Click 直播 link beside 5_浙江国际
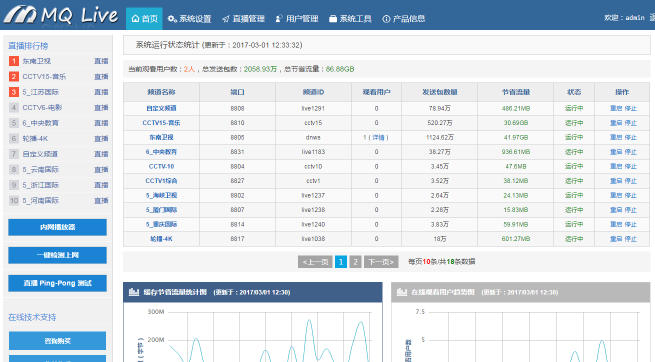Screen dimensions: 655x362 point(101,185)
